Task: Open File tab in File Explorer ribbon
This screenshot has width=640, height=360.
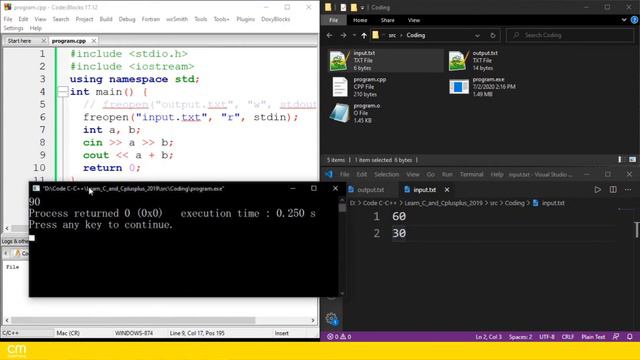Action: (333, 20)
